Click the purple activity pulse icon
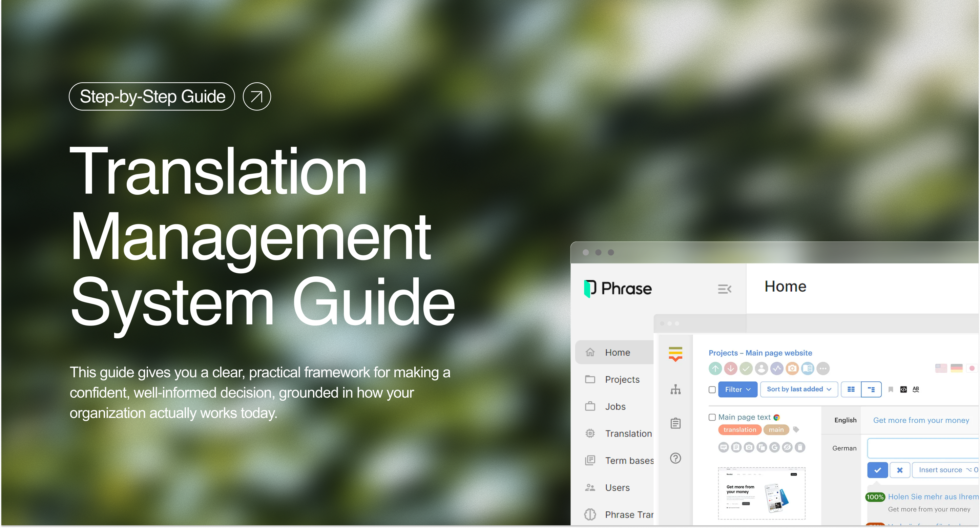Viewport: 980px width, 528px height. [777, 368]
